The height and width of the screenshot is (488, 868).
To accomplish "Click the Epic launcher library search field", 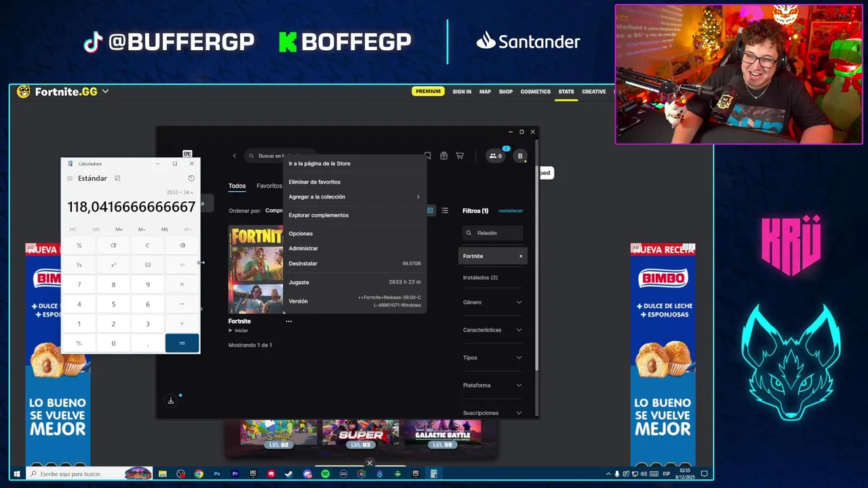I will click(280, 156).
